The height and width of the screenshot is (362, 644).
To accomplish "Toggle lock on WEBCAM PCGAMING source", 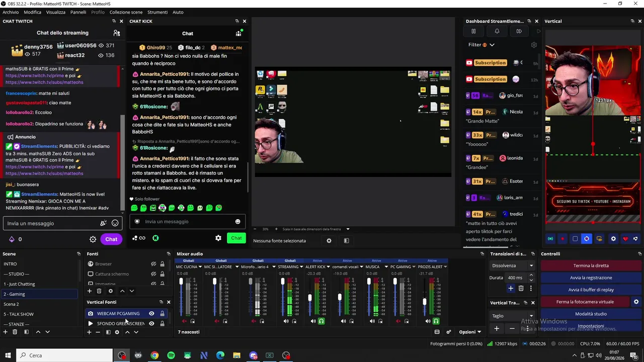I will pyautogui.click(x=162, y=314).
